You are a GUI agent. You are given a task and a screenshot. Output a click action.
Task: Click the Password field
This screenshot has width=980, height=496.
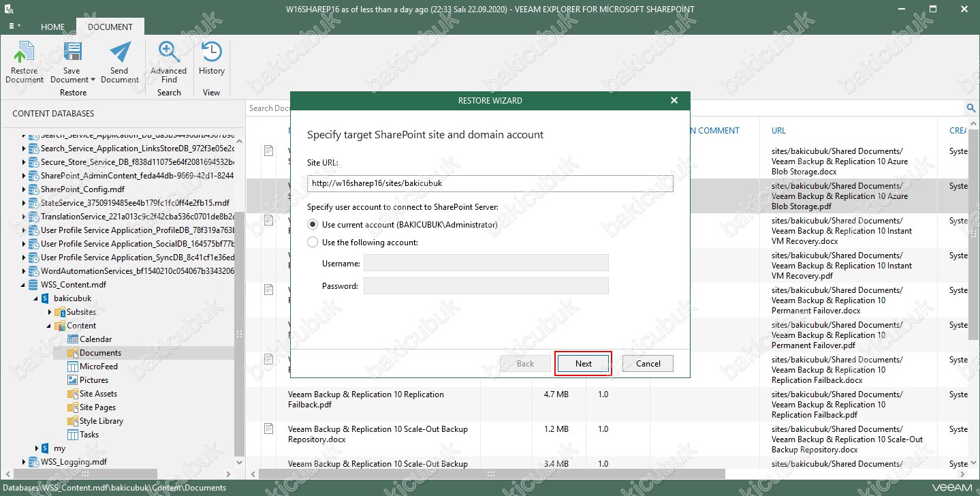[486, 285]
